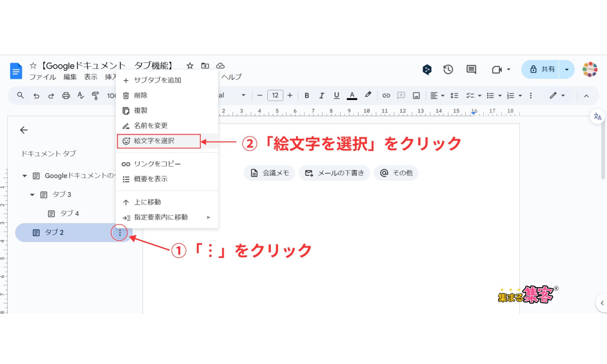Image resolution: width=607 pixels, height=364 pixels.
Task: Click the hexagon extension icon
Action: tap(427, 70)
